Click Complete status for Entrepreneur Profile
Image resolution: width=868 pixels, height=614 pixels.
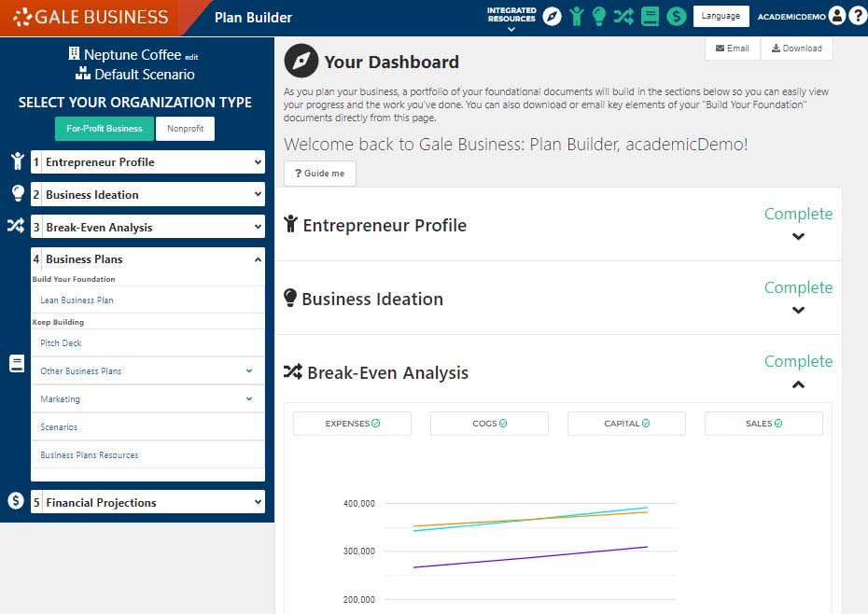pos(798,214)
